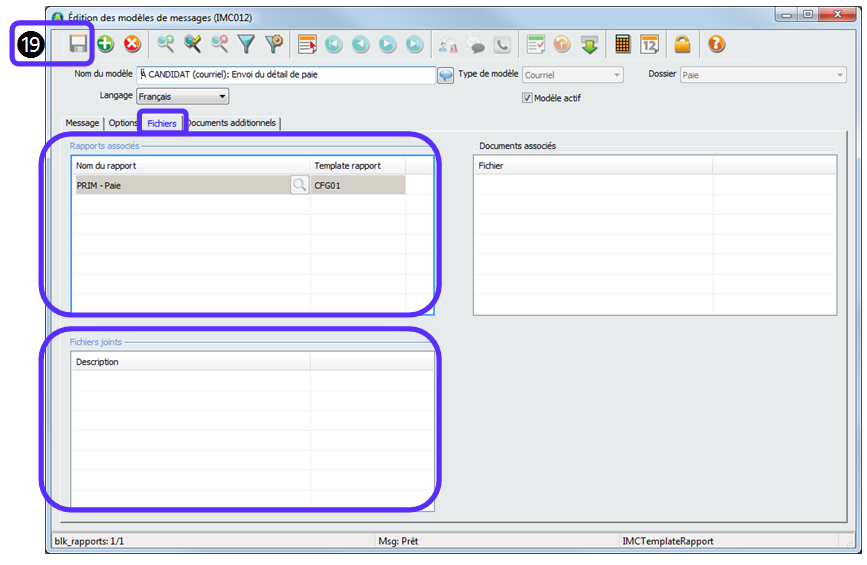Click the Save diskette icon
This screenshot has height=565, width=867.
pos(77,44)
